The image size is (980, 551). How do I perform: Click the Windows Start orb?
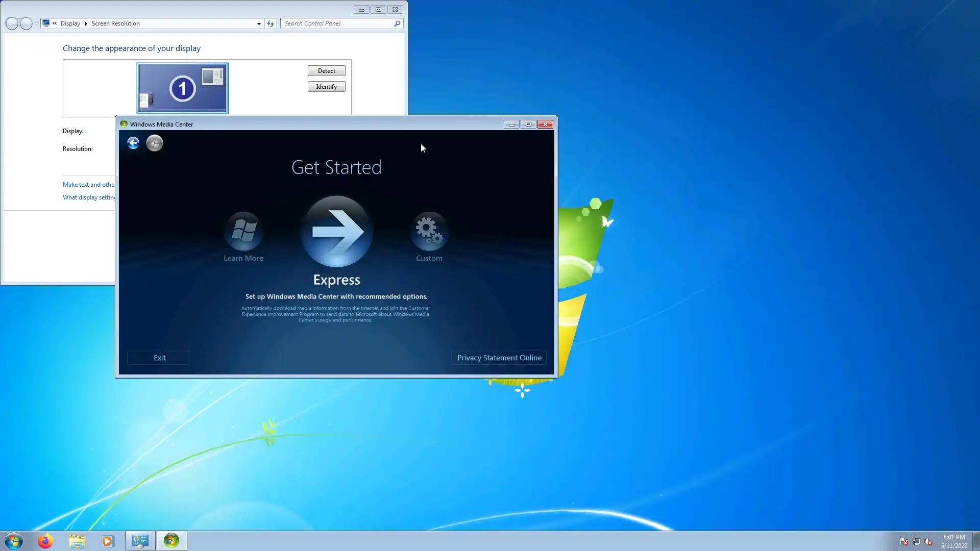point(14,541)
